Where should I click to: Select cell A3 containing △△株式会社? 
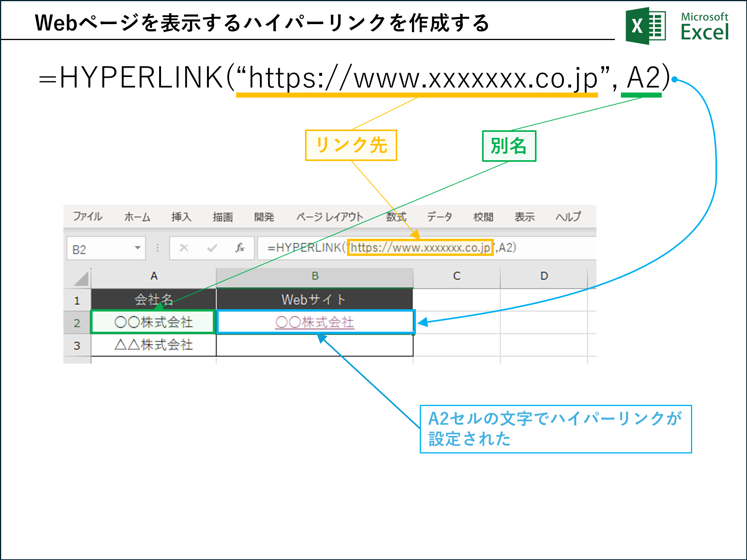(x=154, y=345)
